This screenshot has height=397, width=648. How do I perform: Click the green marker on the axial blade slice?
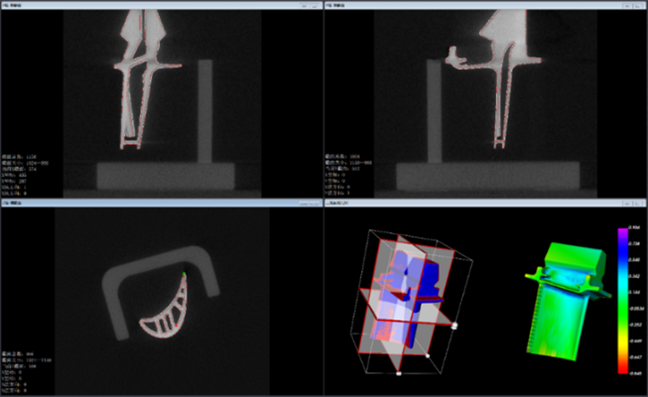point(184,273)
